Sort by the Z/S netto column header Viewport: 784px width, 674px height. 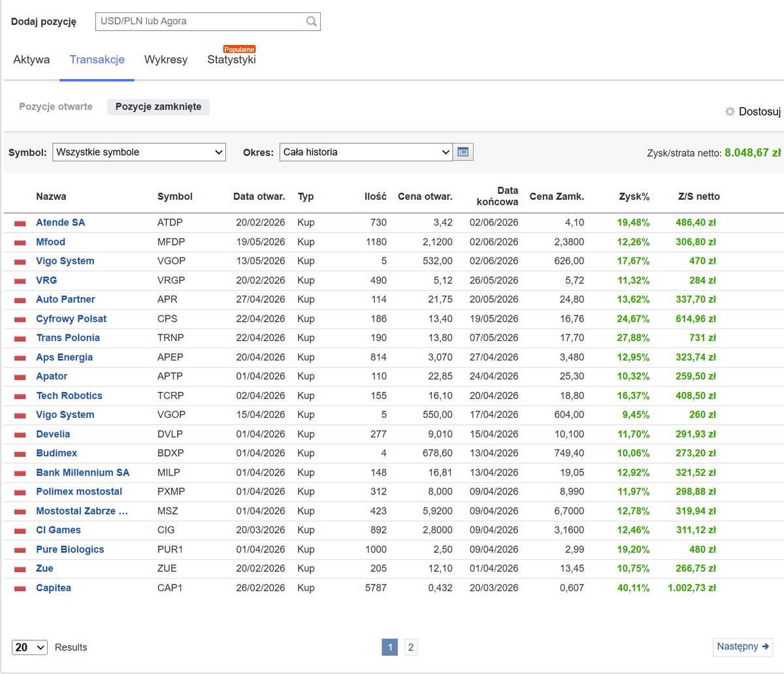[698, 196]
